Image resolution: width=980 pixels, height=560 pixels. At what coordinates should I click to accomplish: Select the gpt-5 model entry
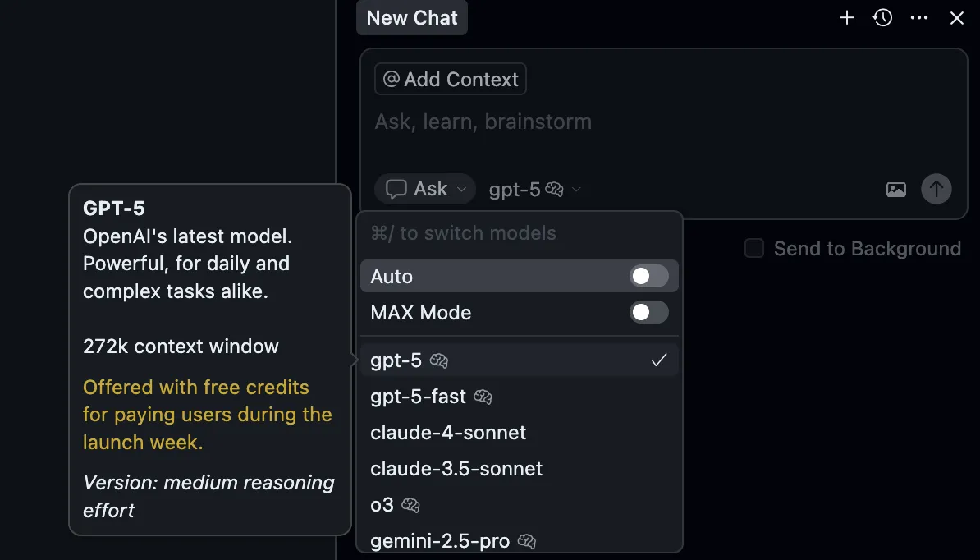396,360
